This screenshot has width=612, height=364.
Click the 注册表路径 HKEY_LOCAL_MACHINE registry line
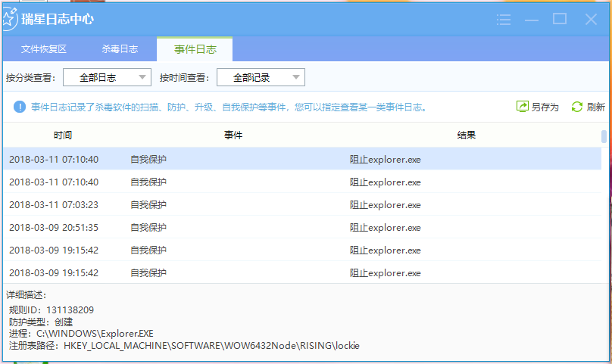[x=184, y=346]
